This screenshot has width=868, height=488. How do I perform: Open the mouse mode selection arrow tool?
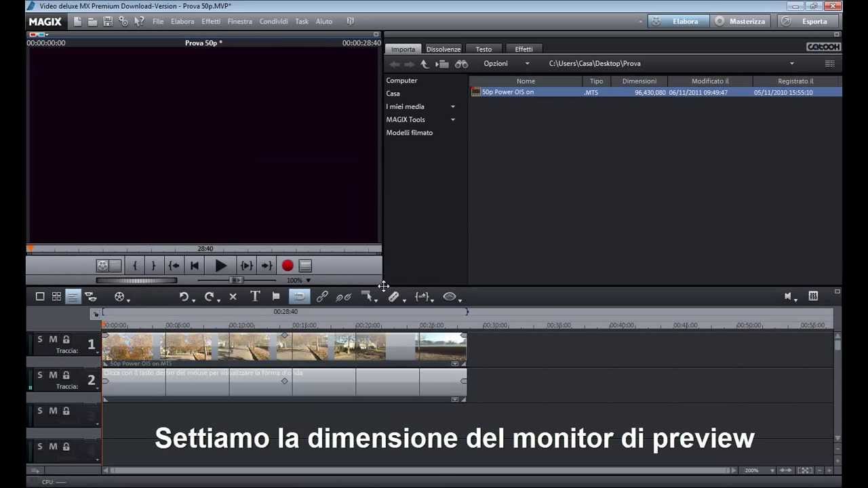click(x=368, y=297)
